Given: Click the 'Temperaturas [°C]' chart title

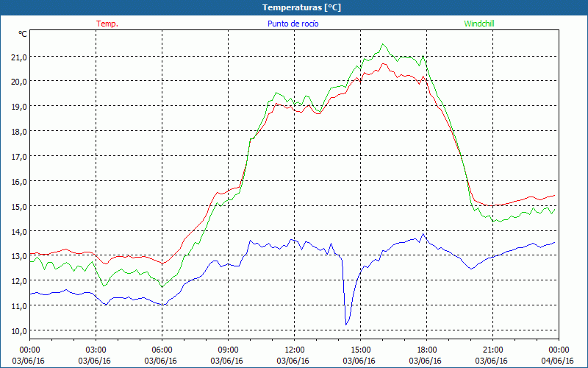Looking at the screenshot, I should [301, 7].
